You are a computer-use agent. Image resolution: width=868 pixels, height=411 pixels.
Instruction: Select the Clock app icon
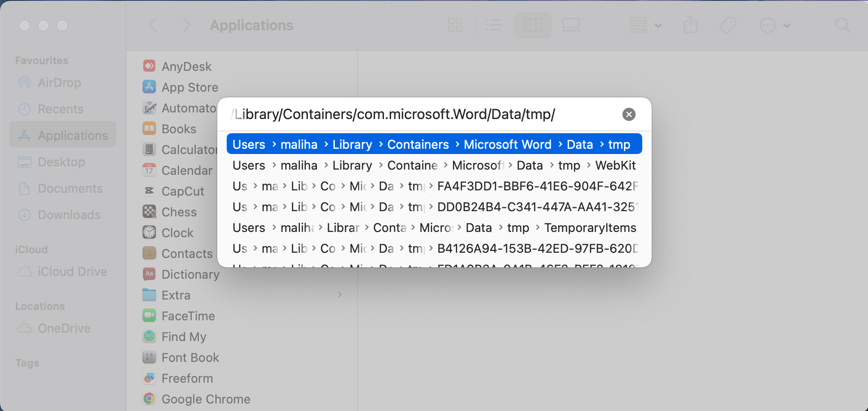click(149, 232)
